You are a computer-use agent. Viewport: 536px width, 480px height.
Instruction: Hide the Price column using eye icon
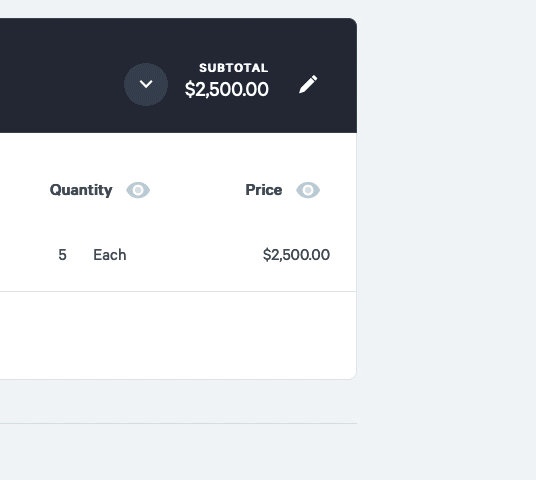[308, 190]
